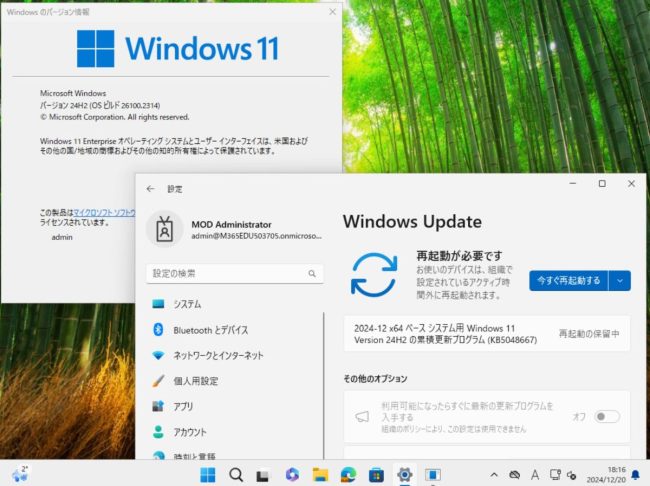Expand the restart options dropdown arrow

(x=620, y=281)
